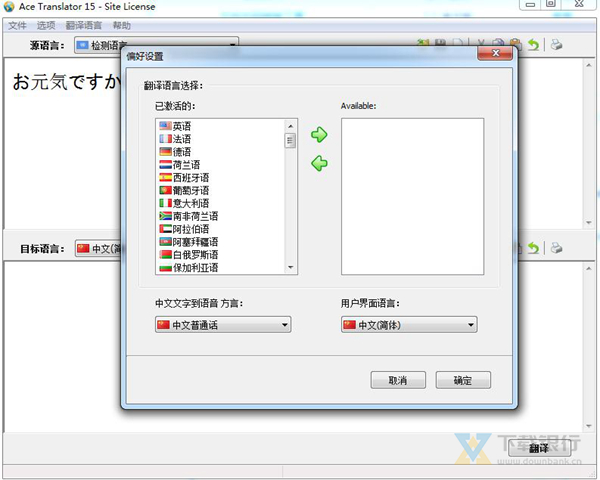Click the green right arrow move button
This screenshot has width=600, height=480.
[319, 134]
